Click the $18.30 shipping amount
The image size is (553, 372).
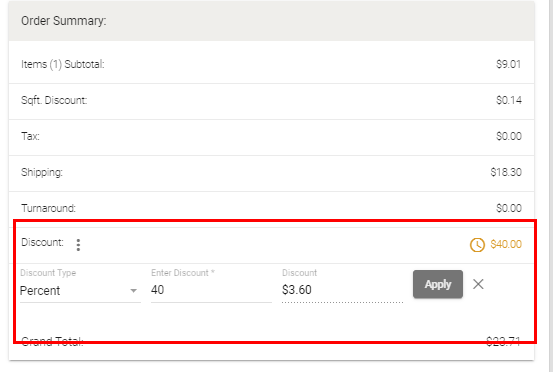pos(506,172)
